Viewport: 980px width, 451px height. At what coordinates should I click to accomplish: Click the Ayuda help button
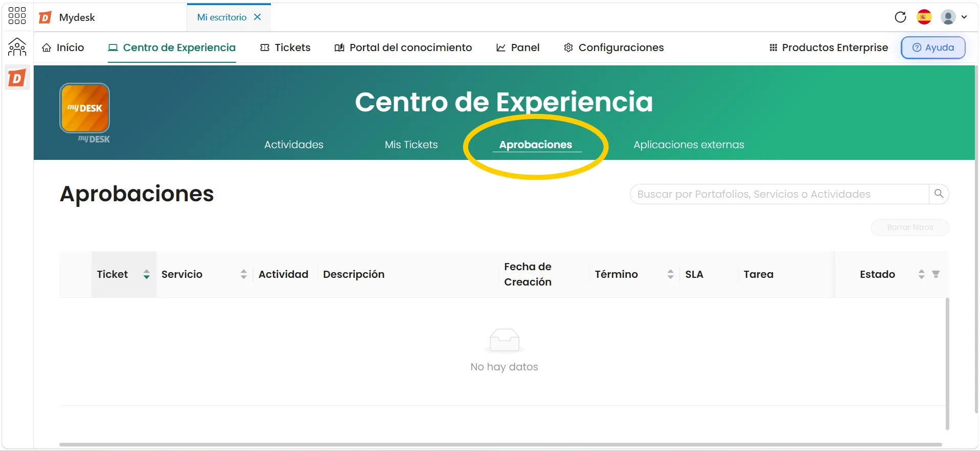pyautogui.click(x=933, y=48)
